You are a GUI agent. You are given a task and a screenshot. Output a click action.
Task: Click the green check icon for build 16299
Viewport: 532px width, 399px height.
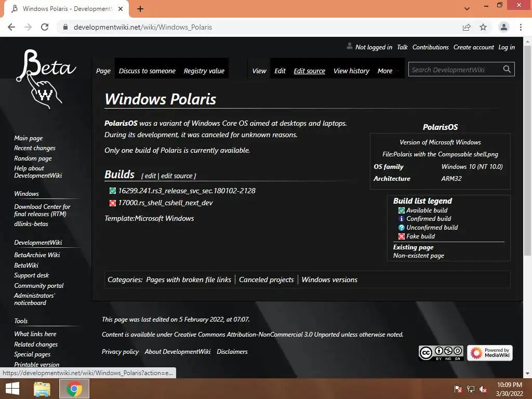[113, 191]
